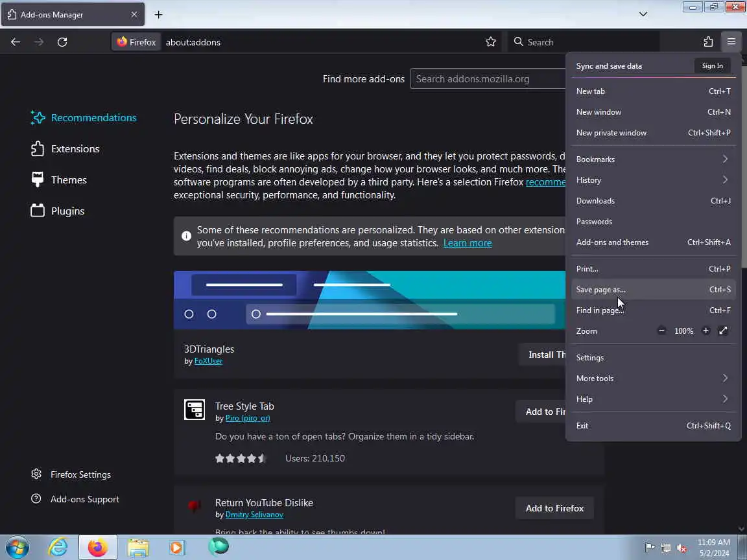The height and width of the screenshot is (560, 747).
Task: Install the 3DTriangles theme
Action: tap(542, 355)
